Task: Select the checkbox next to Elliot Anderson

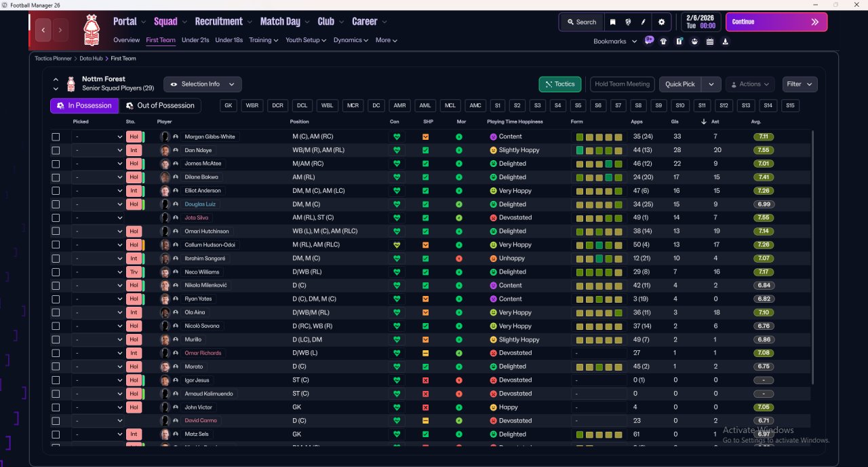Action: click(x=56, y=191)
